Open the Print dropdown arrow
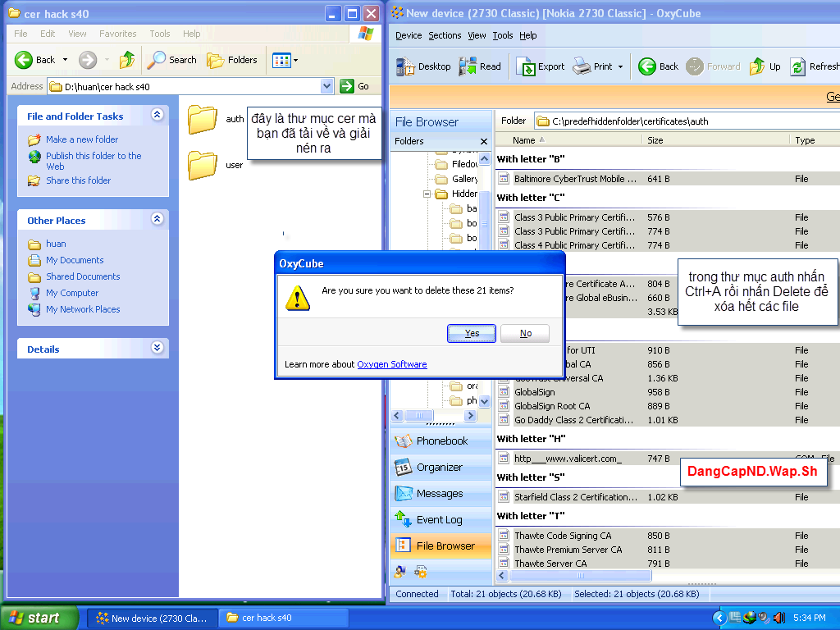 tap(620, 67)
